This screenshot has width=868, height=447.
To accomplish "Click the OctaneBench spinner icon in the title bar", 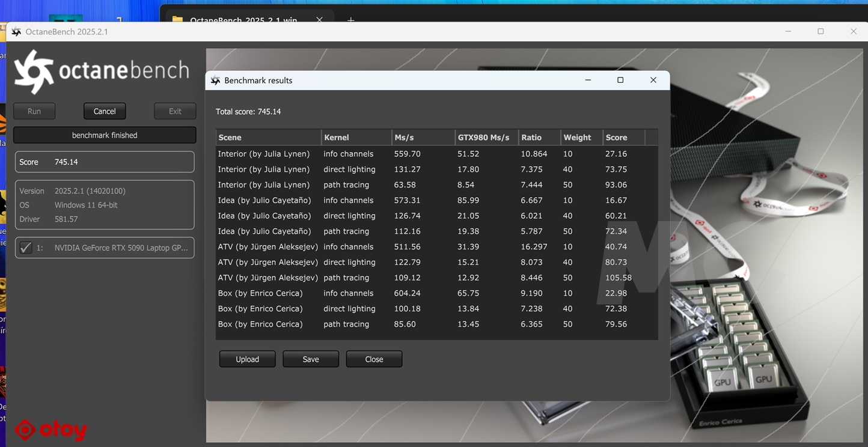I will click(x=16, y=31).
